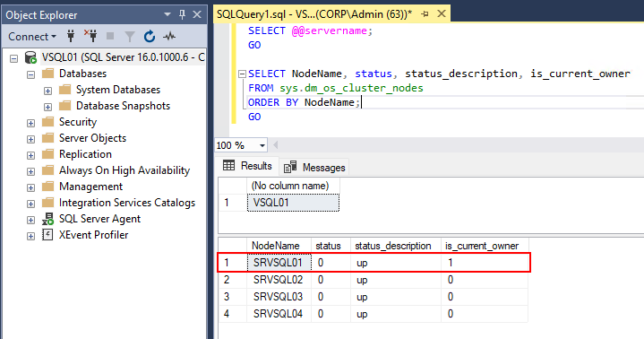Click the Security folder icon
The image size is (644, 339).
pyautogui.click(x=47, y=122)
